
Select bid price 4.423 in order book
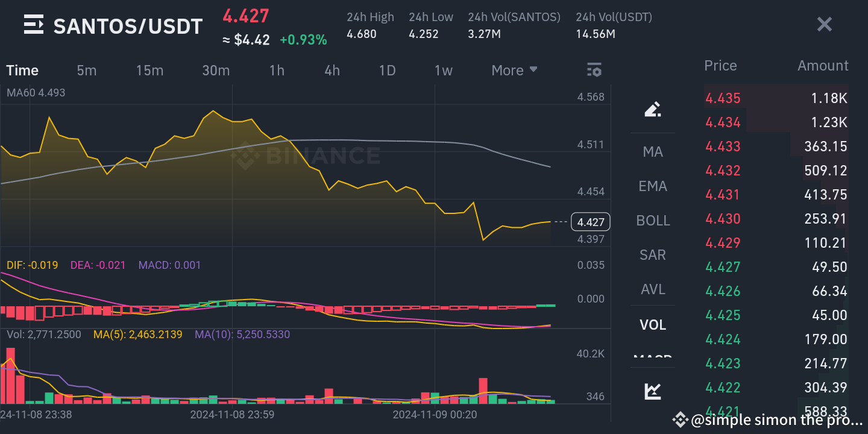coord(723,363)
